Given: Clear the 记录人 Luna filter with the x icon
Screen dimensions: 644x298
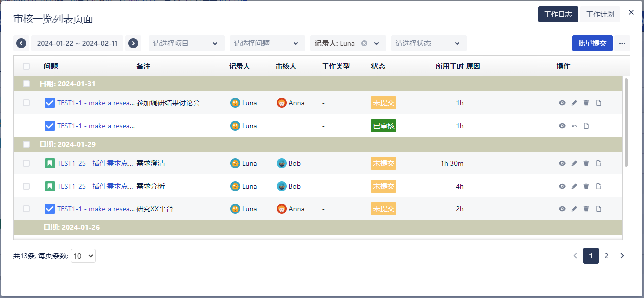Looking at the screenshot, I should tap(364, 43).
